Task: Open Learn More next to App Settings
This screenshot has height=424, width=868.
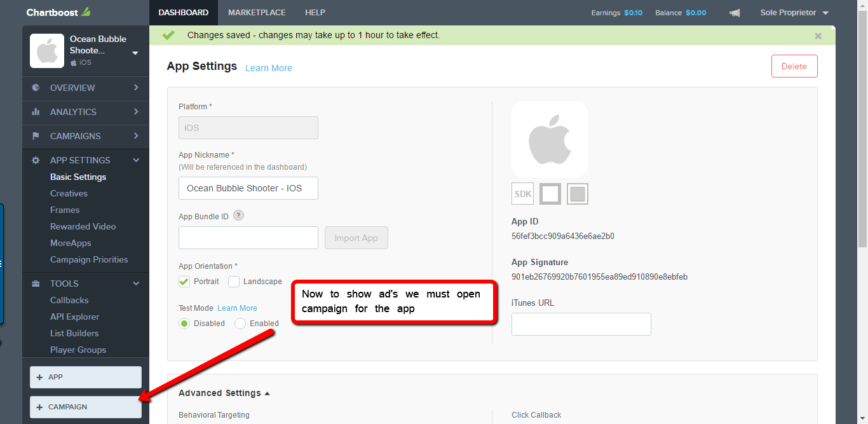Action: tap(269, 68)
